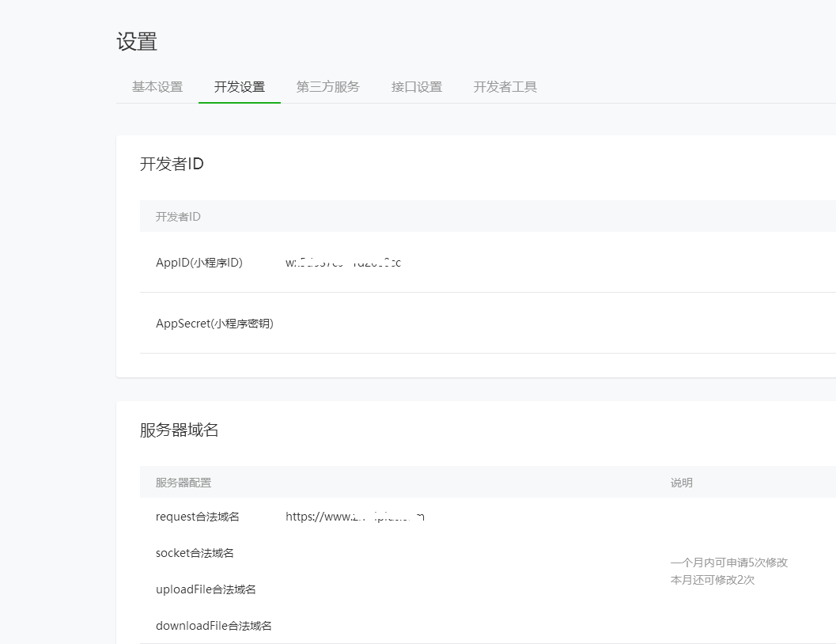
Task: Click the 服务器域名 section heading
Action: tap(179, 430)
